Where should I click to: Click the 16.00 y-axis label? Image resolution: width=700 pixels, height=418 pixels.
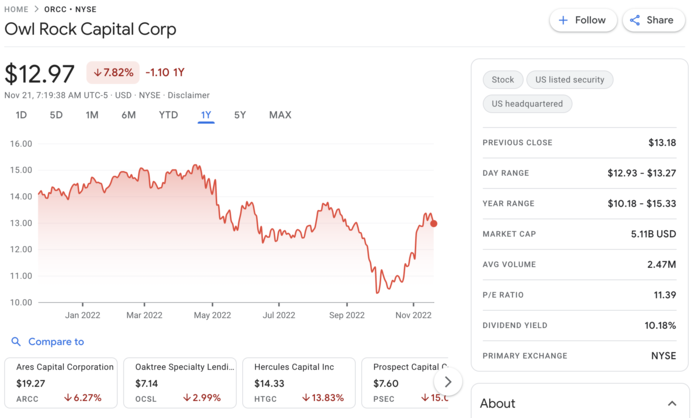(21, 144)
